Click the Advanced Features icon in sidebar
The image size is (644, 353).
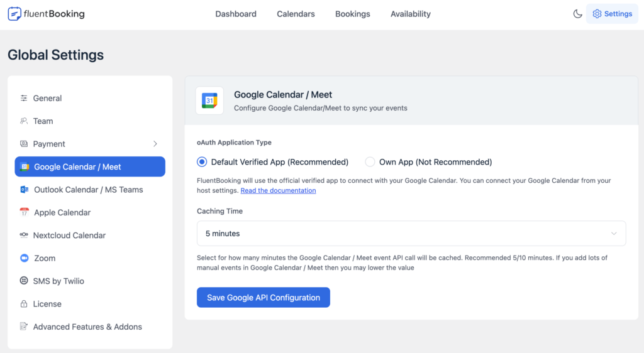pyautogui.click(x=24, y=327)
